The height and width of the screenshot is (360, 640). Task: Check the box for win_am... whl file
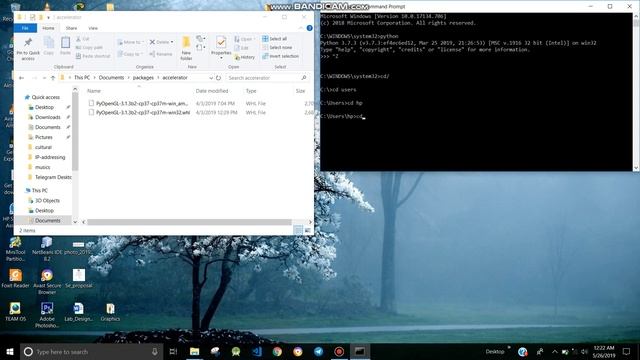click(x=91, y=103)
